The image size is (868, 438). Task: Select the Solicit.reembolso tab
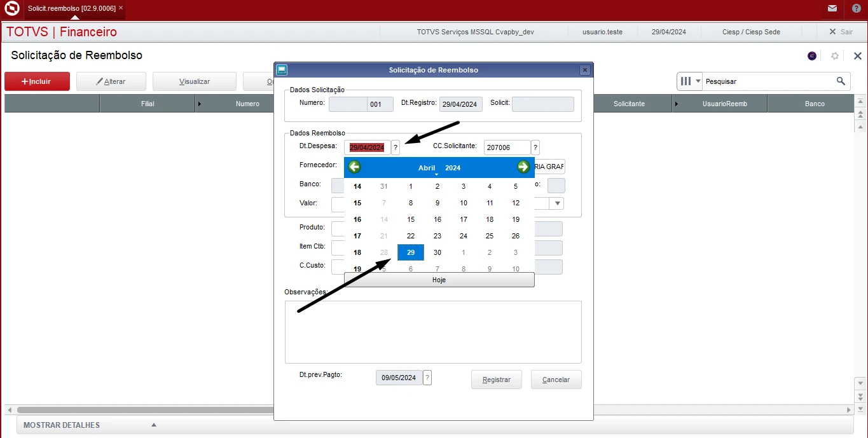click(x=71, y=8)
